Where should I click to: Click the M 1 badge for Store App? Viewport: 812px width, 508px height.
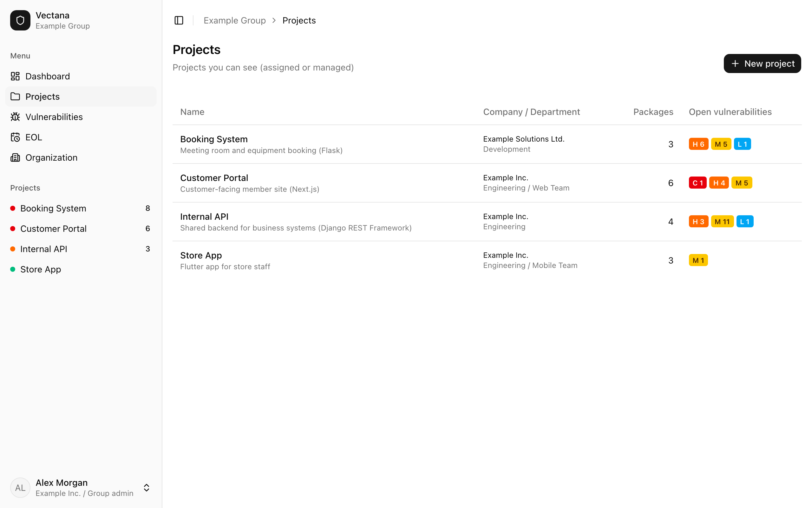click(698, 260)
